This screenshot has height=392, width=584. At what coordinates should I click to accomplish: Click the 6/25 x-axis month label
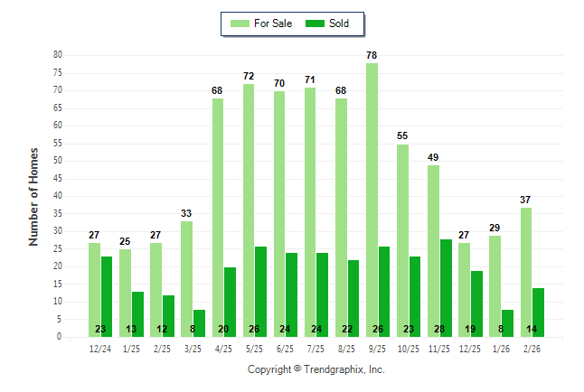286,348
